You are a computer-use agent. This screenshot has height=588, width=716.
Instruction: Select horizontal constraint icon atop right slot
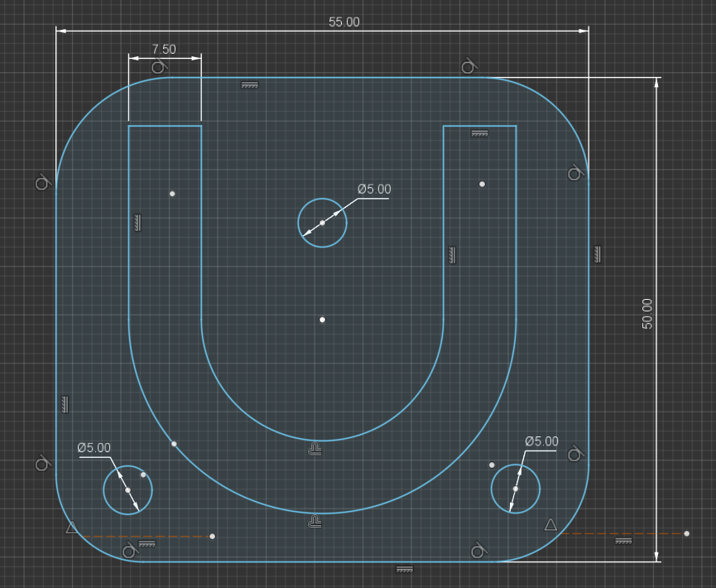pyautogui.click(x=479, y=134)
